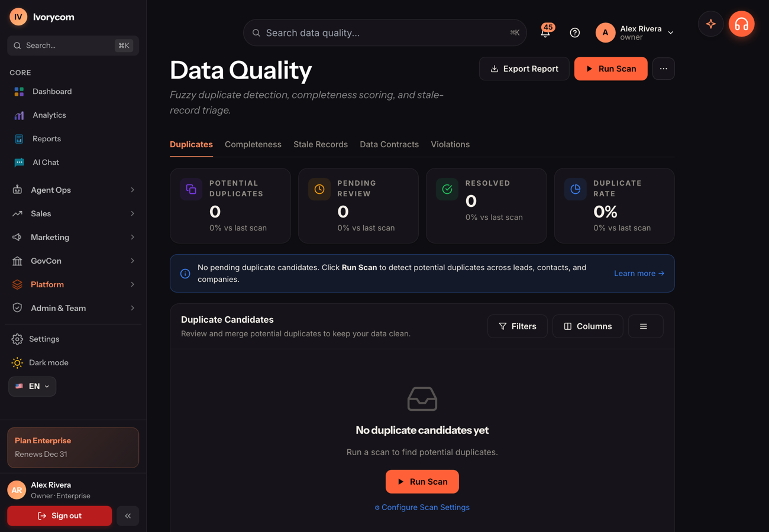Click the Pending Review clock icon
This screenshot has width=769, height=532.
coord(319,189)
